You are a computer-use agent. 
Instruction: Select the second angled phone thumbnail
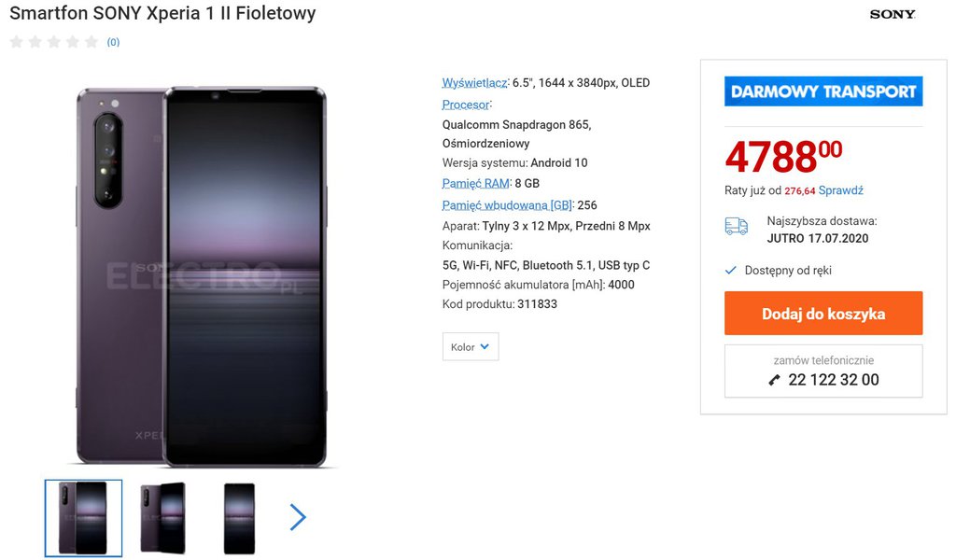(x=162, y=518)
